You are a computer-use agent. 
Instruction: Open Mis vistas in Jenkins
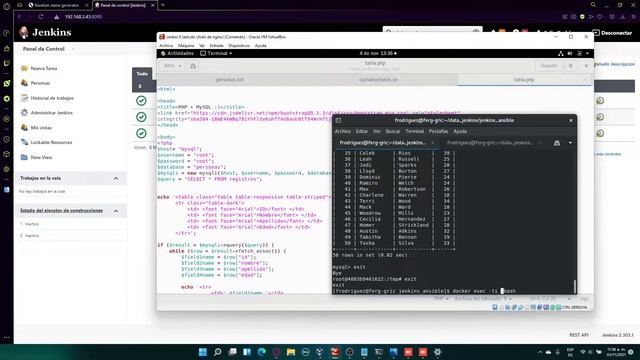pos(41,127)
